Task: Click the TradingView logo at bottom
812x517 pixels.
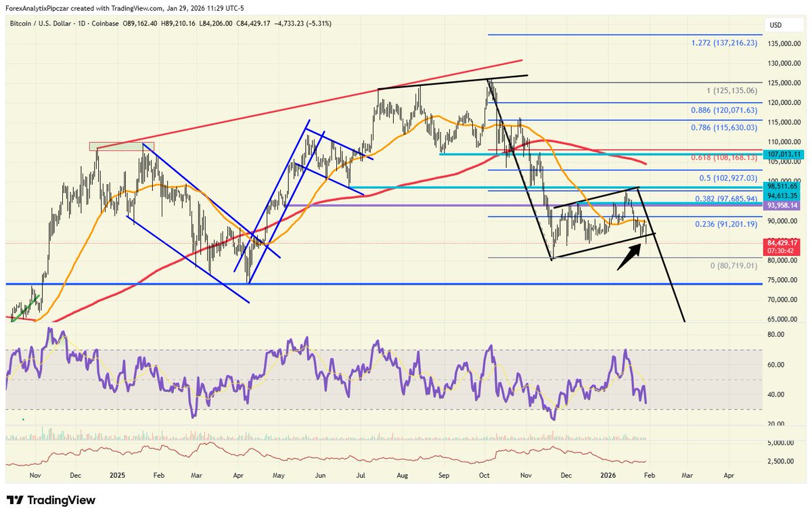Action: [x=51, y=500]
